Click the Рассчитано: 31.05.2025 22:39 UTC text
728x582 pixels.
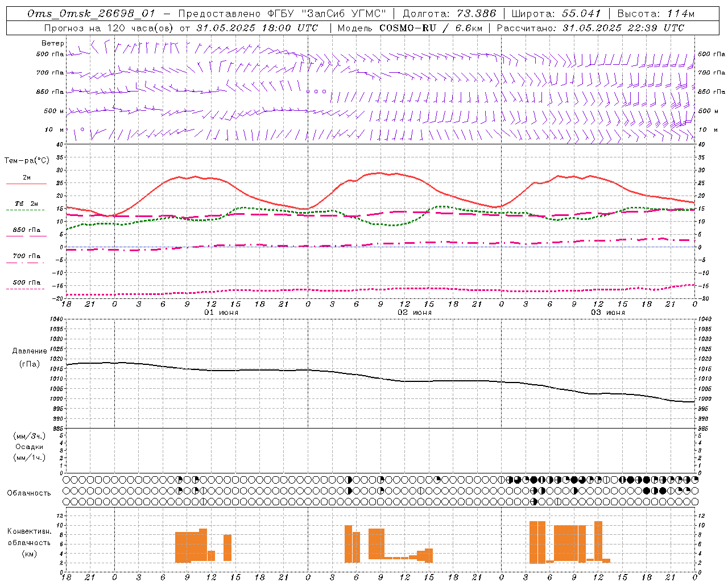[x=590, y=27]
